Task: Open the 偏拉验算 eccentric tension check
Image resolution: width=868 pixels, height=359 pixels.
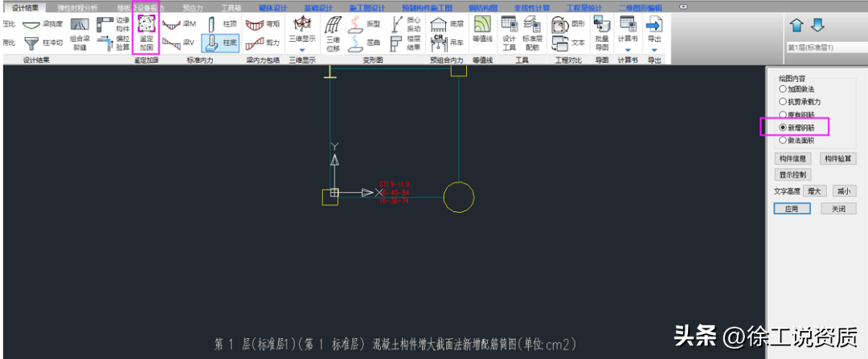Action: coord(113,43)
